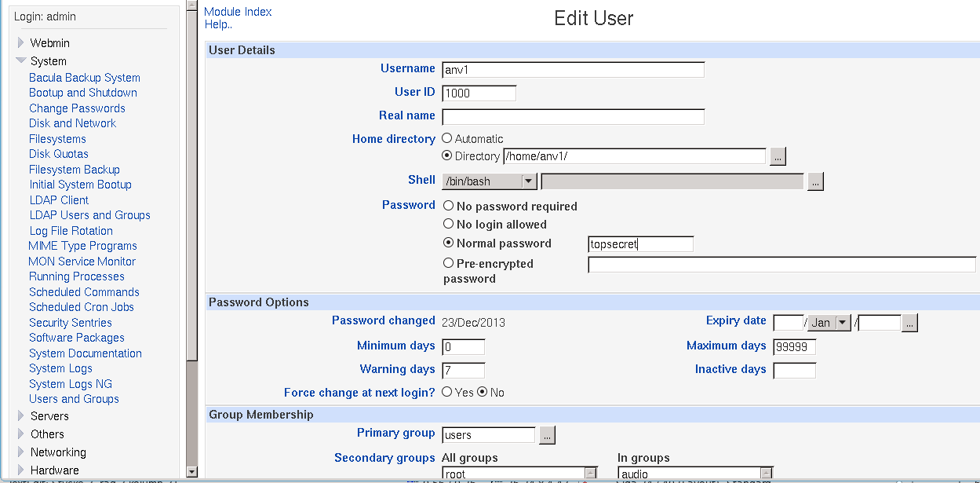
Task: Open the expiry month dropdown showing Jan
Action: (830, 323)
